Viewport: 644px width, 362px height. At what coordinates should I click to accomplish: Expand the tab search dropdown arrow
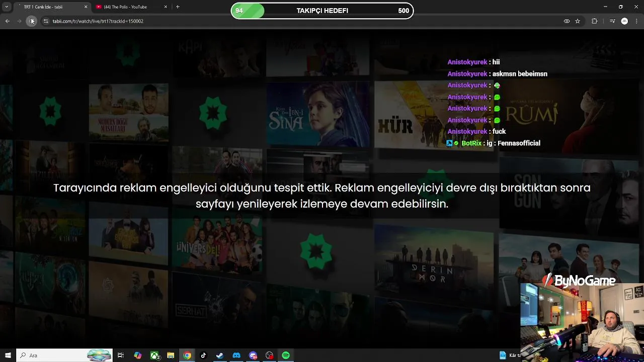(7, 7)
